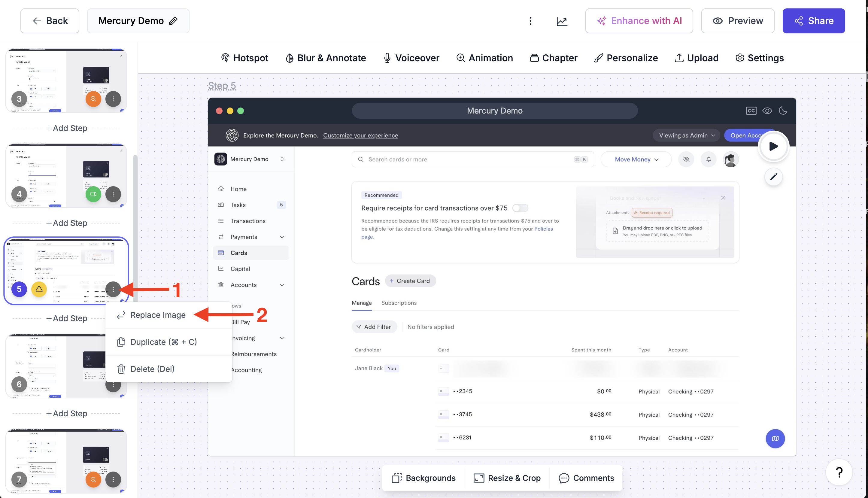Click the pencil icon next to Mercury Demo title
This screenshot has height=498, width=868.
coord(173,21)
